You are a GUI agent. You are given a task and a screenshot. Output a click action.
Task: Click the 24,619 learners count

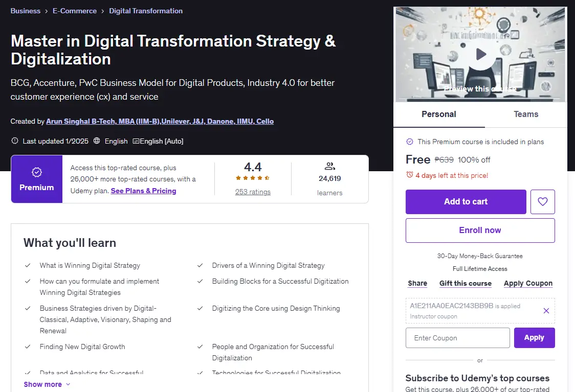pos(329,178)
